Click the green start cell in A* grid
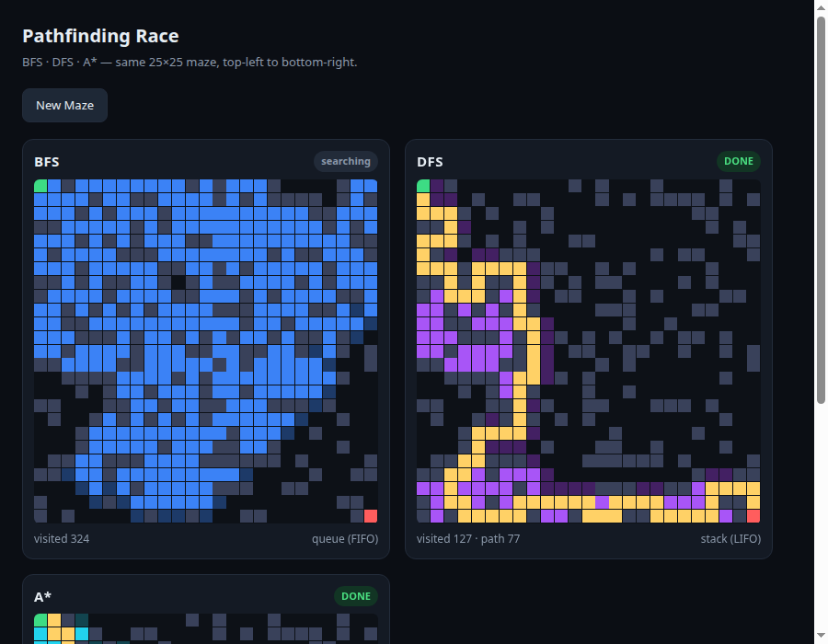The width and height of the screenshot is (828, 644). click(40, 620)
